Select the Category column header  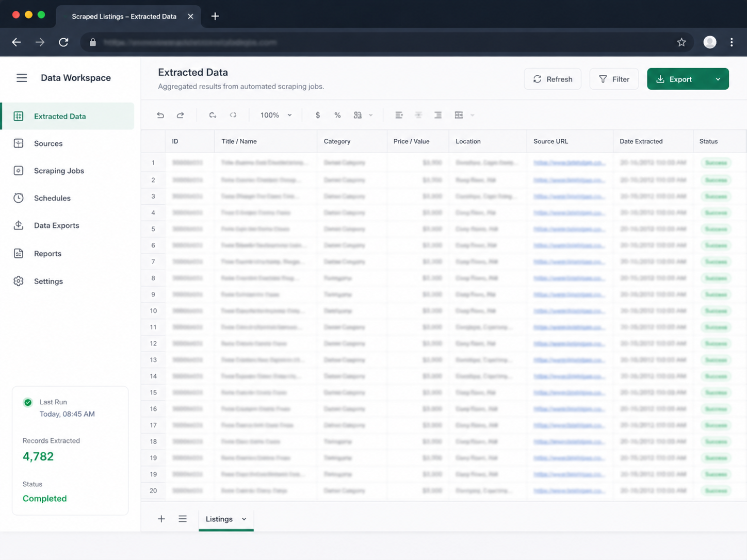(352, 141)
